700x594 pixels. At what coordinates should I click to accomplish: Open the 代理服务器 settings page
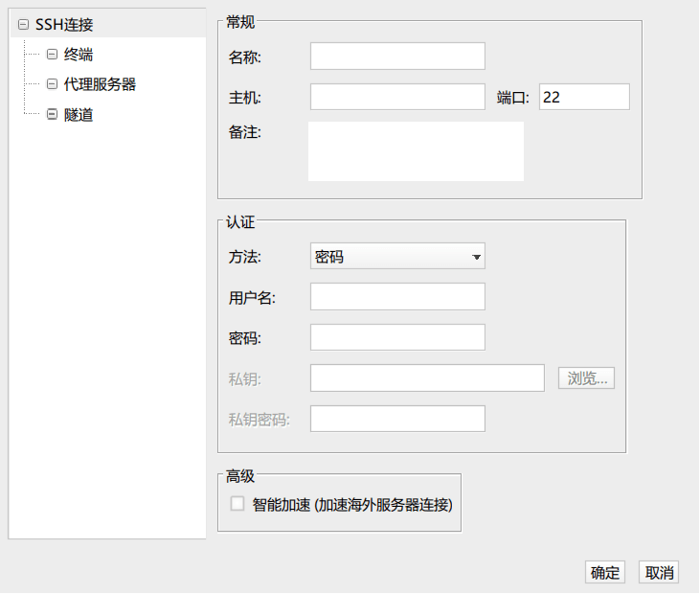pyautogui.click(x=100, y=84)
